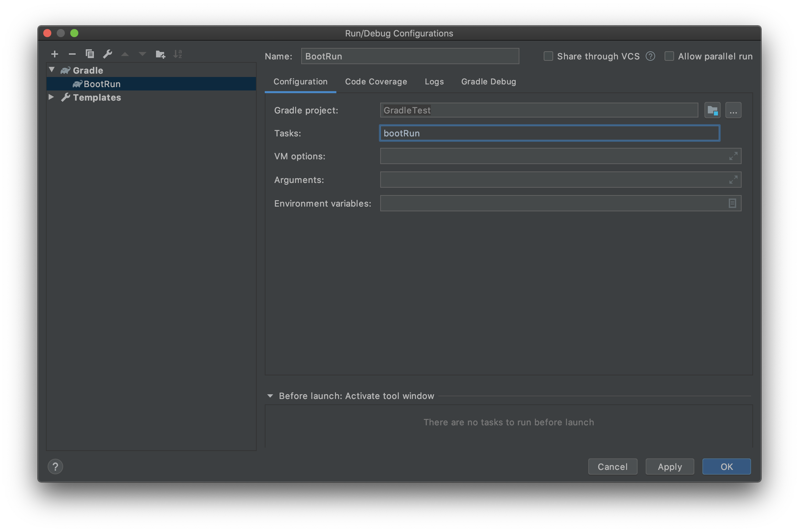
Task: Expand the VM options field editor
Action: click(x=733, y=156)
